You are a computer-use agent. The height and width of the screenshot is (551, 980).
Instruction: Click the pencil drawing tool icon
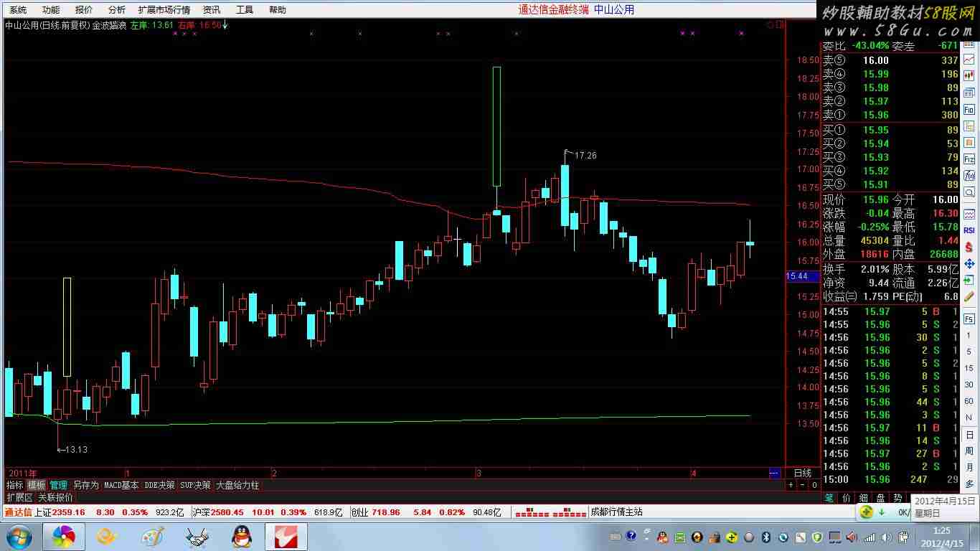tap(969, 296)
